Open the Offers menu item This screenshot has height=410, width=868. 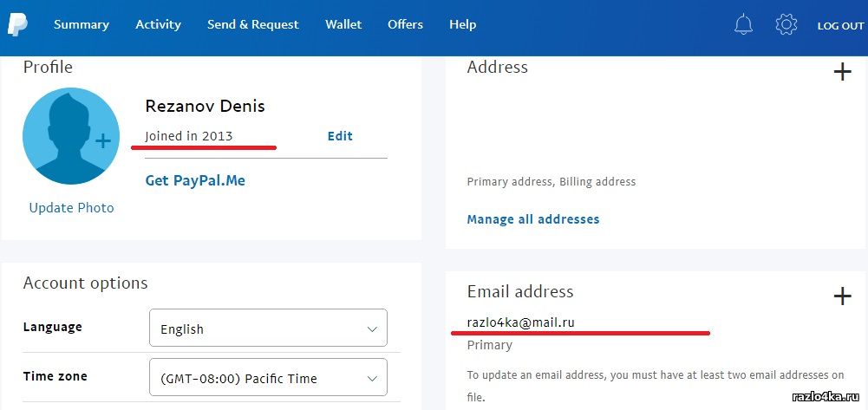point(405,25)
